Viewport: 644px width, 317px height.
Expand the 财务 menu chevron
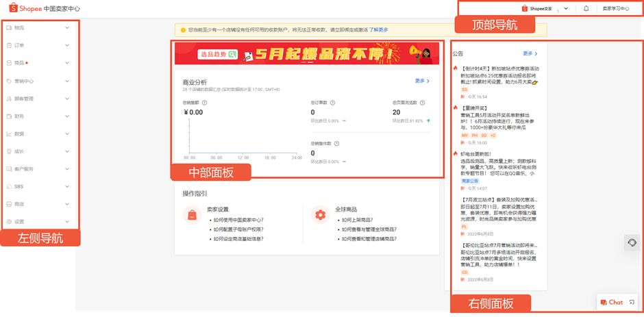[x=67, y=116]
